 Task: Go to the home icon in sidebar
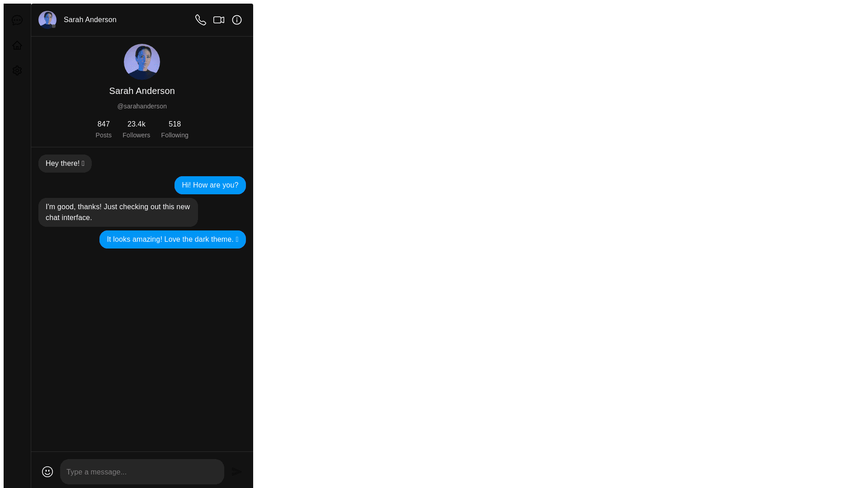click(17, 45)
